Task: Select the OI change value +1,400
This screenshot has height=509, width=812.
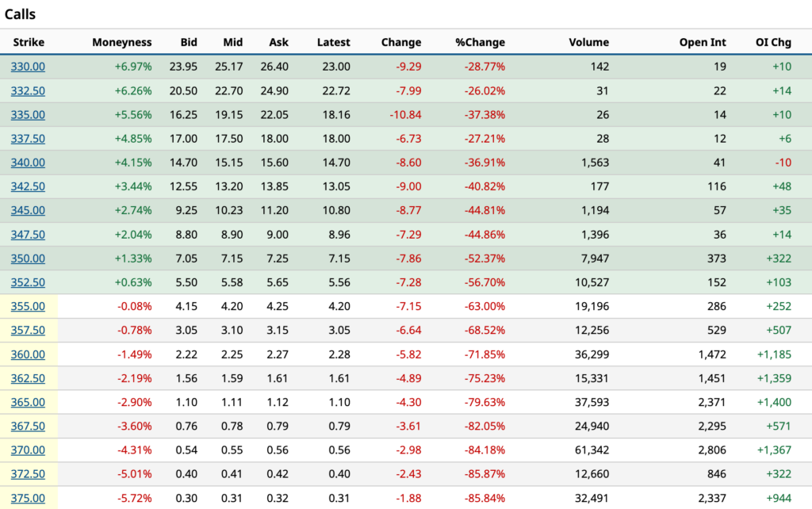Action: [774, 402]
